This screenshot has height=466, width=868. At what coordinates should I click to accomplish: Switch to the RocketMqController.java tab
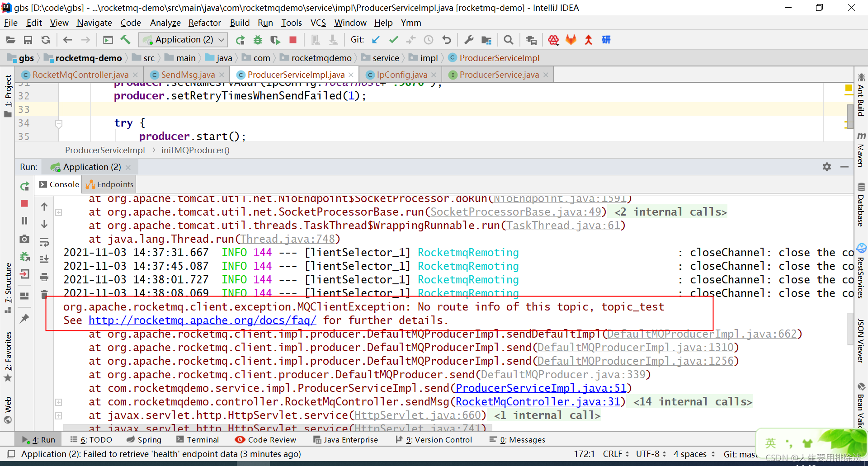pyautogui.click(x=80, y=75)
